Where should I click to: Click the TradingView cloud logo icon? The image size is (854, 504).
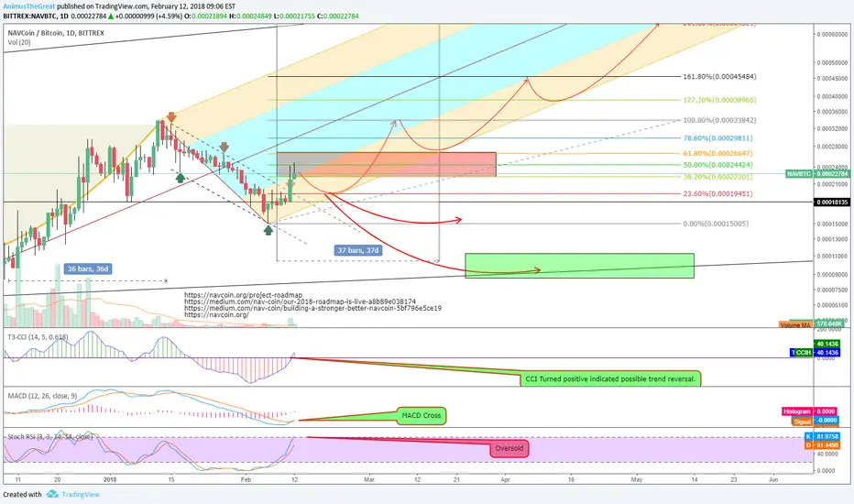52,494
